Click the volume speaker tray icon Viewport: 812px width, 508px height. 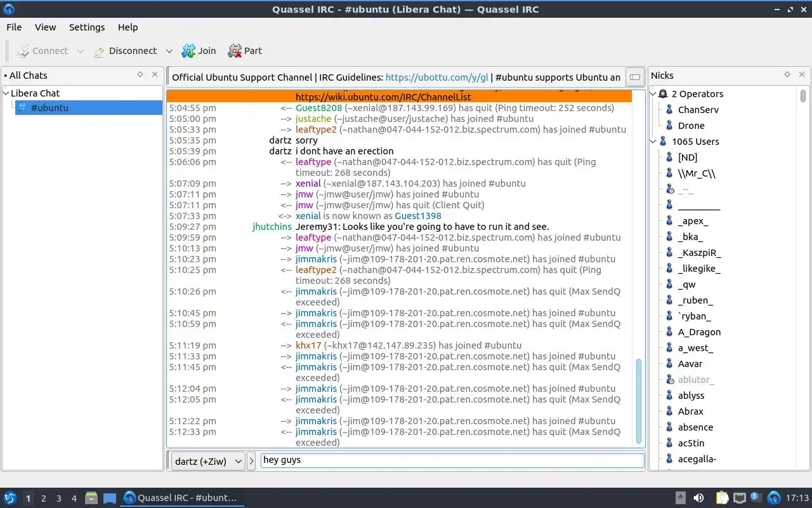(698, 498)
